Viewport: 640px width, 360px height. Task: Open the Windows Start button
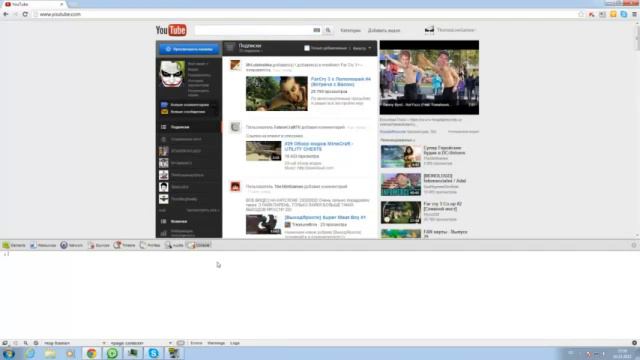[9, 353]
